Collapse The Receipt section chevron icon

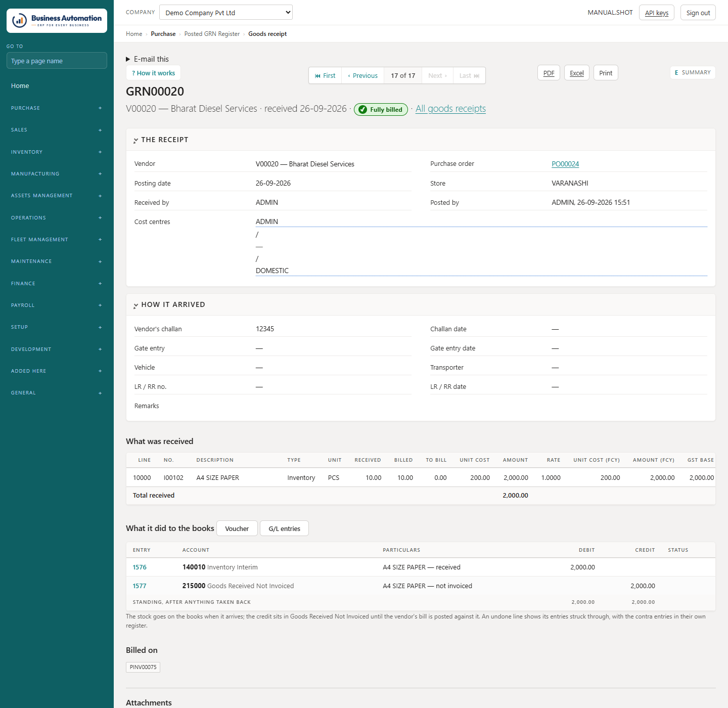[x=136, y=140]
